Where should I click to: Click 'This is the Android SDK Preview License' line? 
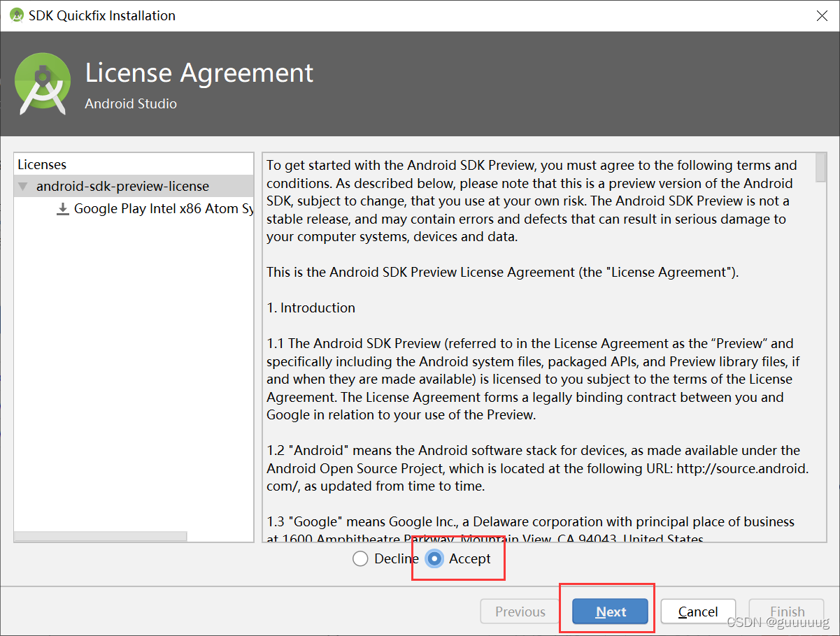(x=502, y=272)
